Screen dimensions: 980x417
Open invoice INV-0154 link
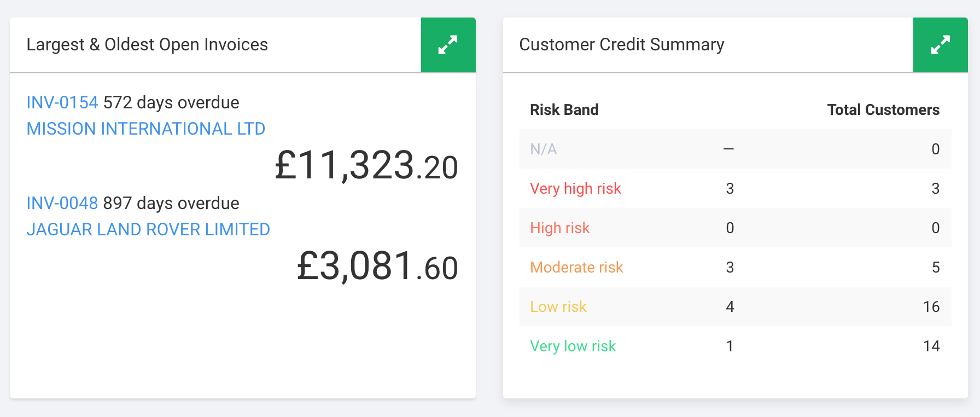[x=62, y=102]
